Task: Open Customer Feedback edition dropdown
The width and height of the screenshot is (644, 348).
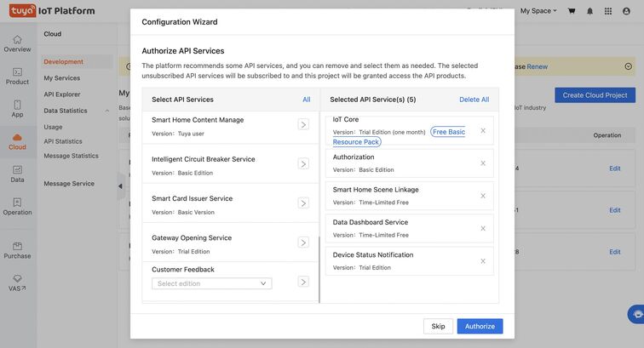Action: coord(212,283)
